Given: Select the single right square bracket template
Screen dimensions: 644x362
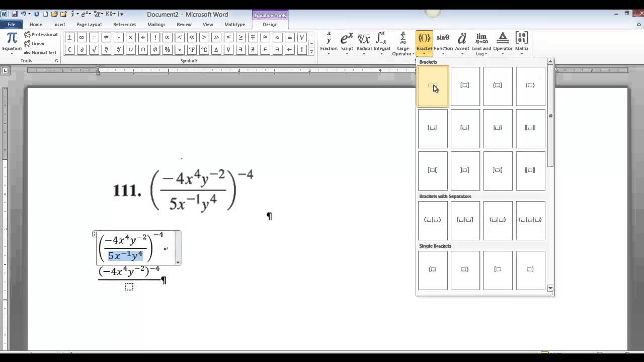Looking at the screenshot, I should coord(530,270).
